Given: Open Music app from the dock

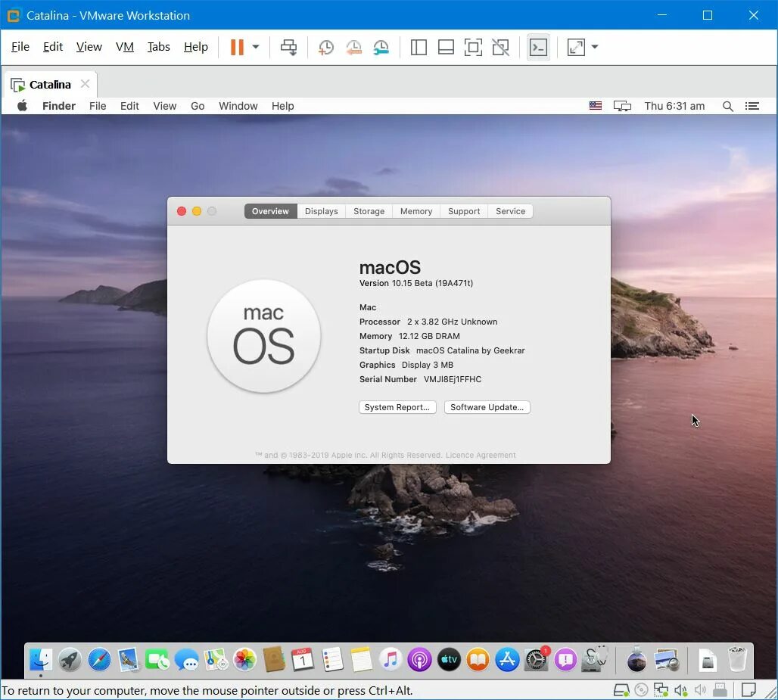Looking at the screenshot, I should point(391,660).
